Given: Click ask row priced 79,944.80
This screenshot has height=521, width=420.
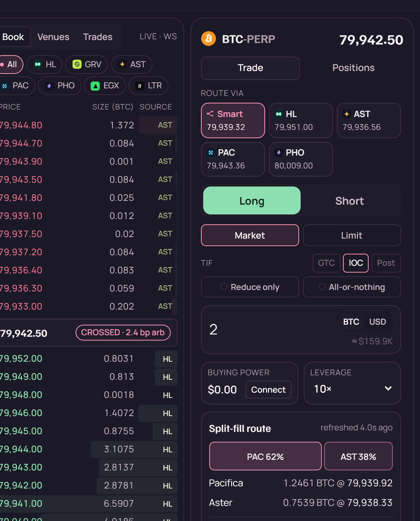Looking at the screenshot, I should (x=88, y=125).
